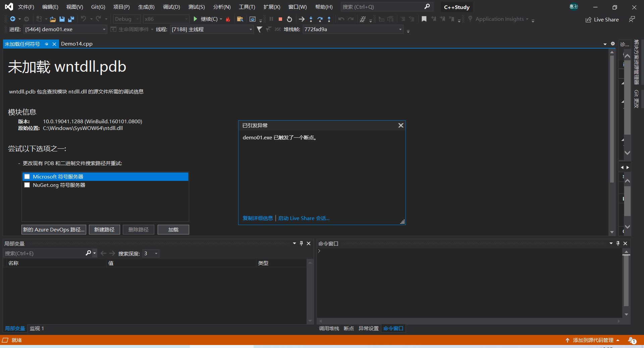
Task: Expand the Continue button dropdown arrow
Action: [x=221, y=19]
